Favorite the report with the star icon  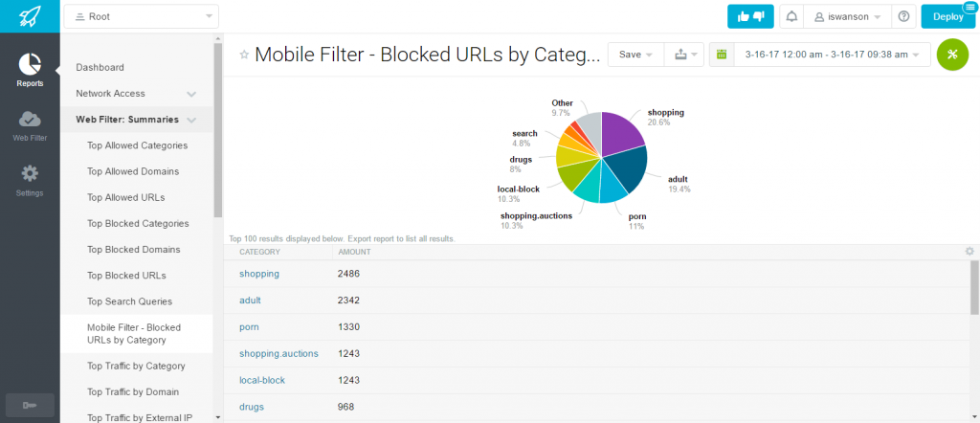click(244, 55)
